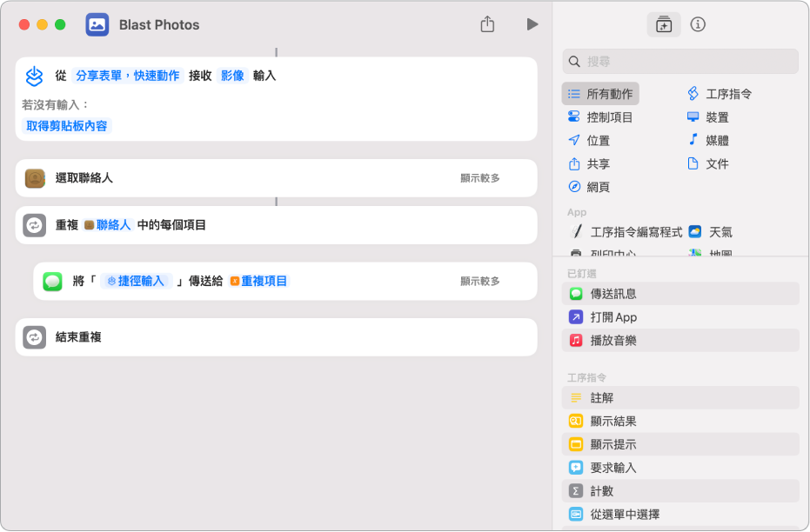Select the Messages icon in send action

[x=52, y=282]
